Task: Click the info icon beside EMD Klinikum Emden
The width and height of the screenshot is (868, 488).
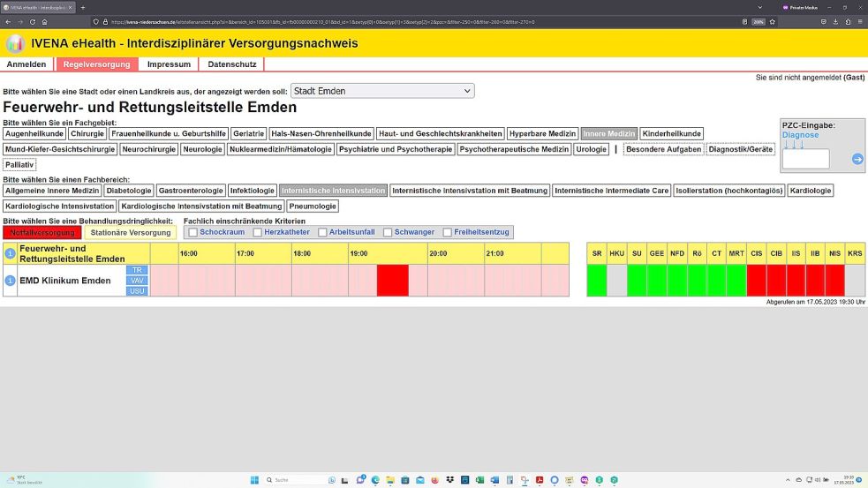Action: 10,281
